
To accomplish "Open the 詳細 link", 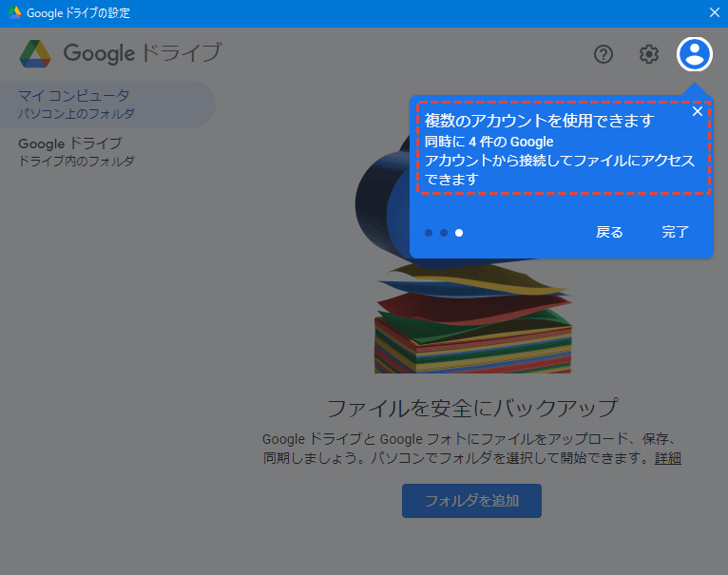I will [x=667, y=458].
